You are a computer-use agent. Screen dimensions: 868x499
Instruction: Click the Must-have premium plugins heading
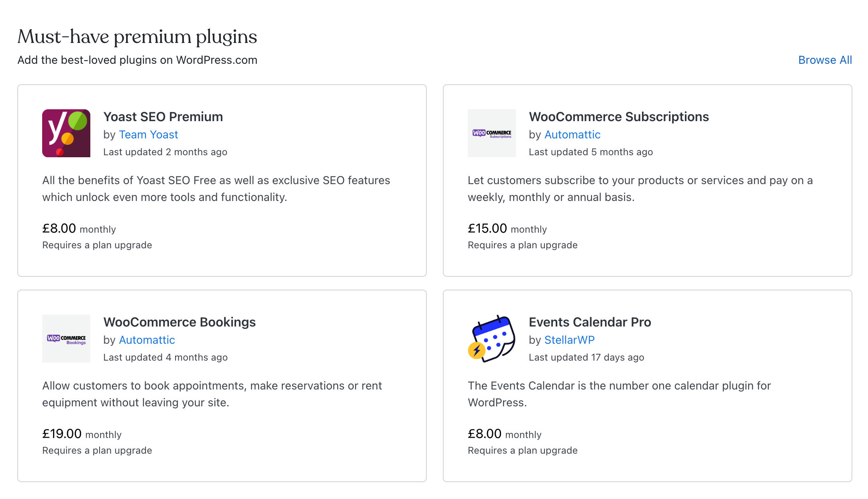coord(137,37)
